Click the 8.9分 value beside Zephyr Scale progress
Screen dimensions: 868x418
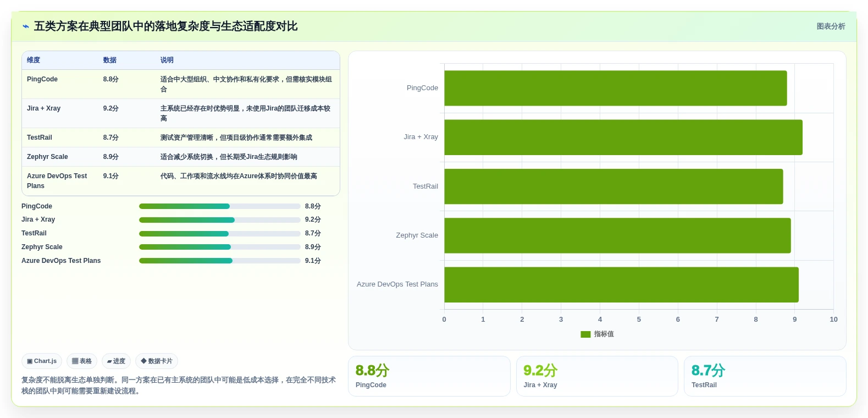click(x=313, y=247)
